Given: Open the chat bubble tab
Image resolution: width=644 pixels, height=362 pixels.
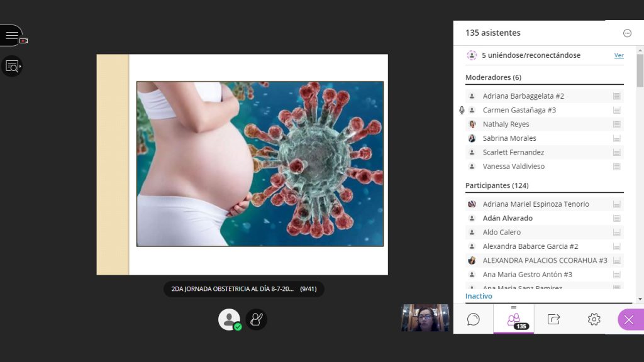Looking at the screenshot, I should coord(473,319).
